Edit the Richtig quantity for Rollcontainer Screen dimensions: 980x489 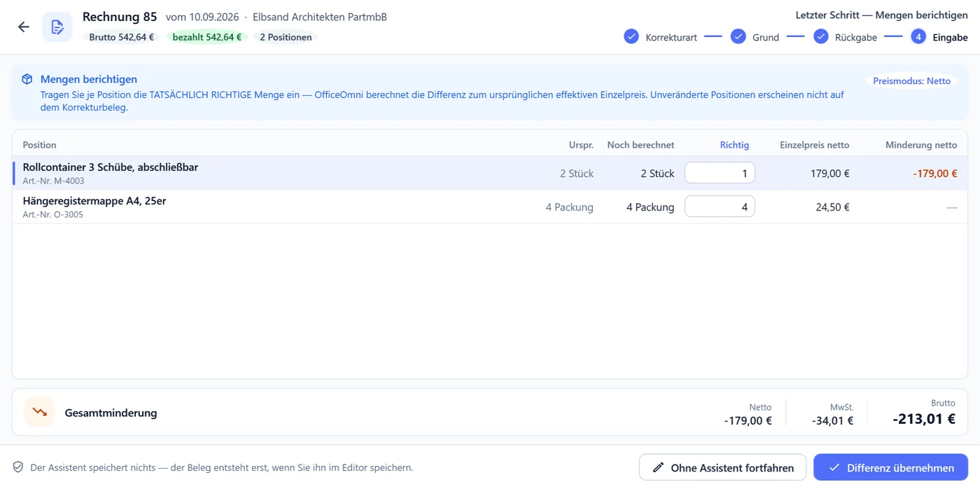point(720,173)
